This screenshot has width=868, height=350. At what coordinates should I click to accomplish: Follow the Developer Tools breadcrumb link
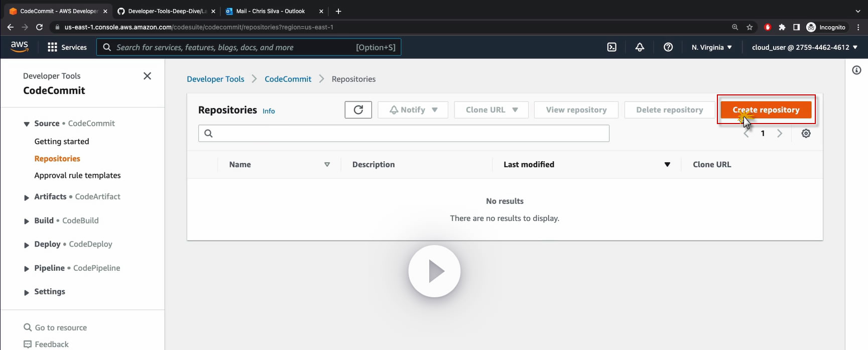215,79
